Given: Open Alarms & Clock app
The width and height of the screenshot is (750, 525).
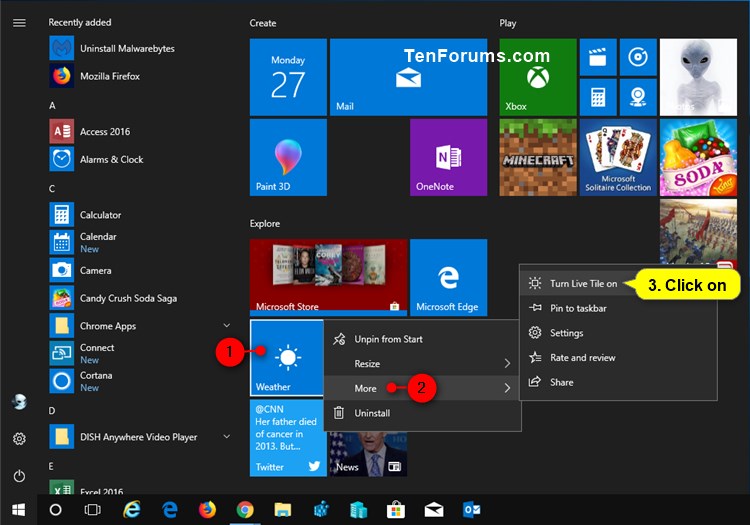Looking at the screenshot, I should [x=140, y=159].
